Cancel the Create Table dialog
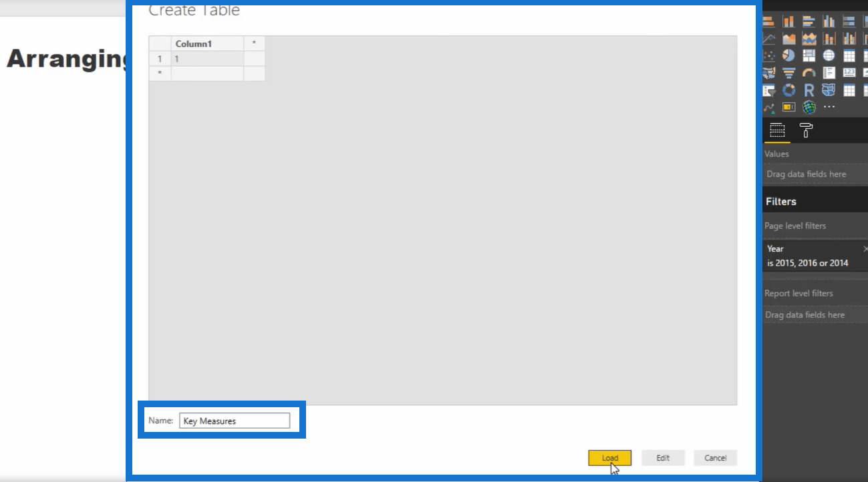The width and height of the screenshot is (868, 482). click(715, 458)
